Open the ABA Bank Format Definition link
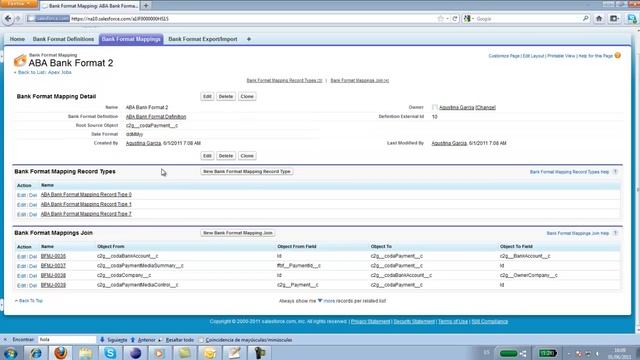640x360 pixels. click(x=156, y=117)
